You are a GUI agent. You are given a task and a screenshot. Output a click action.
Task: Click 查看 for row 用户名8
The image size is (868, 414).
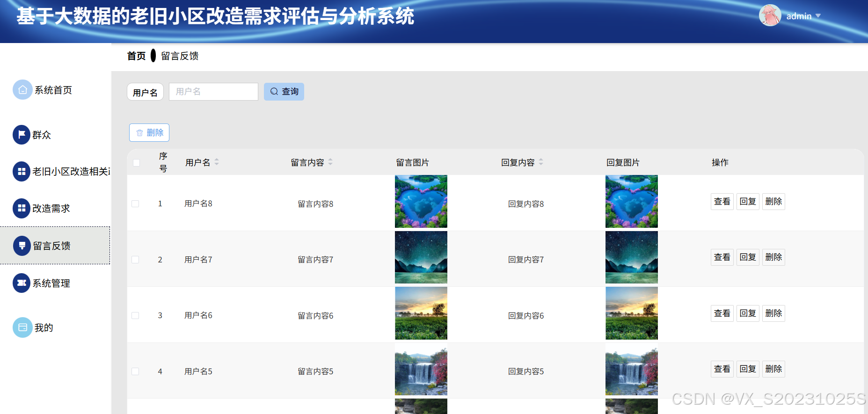[722, 202]
